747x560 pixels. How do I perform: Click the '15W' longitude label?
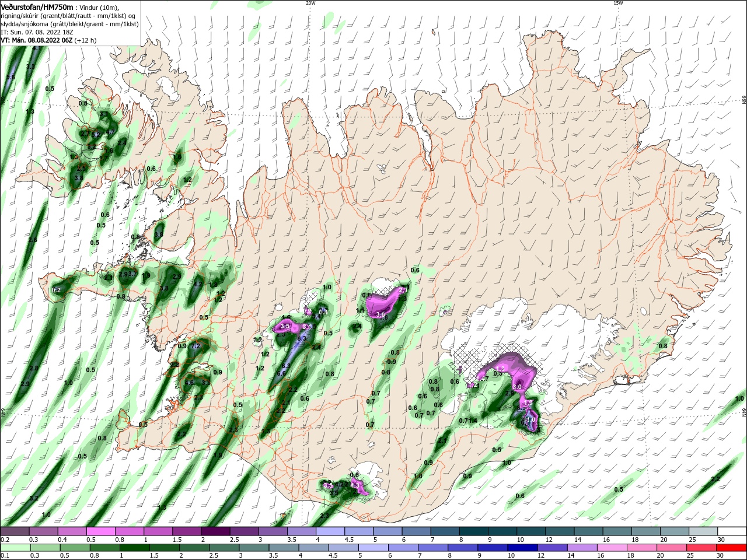(618, 2)
